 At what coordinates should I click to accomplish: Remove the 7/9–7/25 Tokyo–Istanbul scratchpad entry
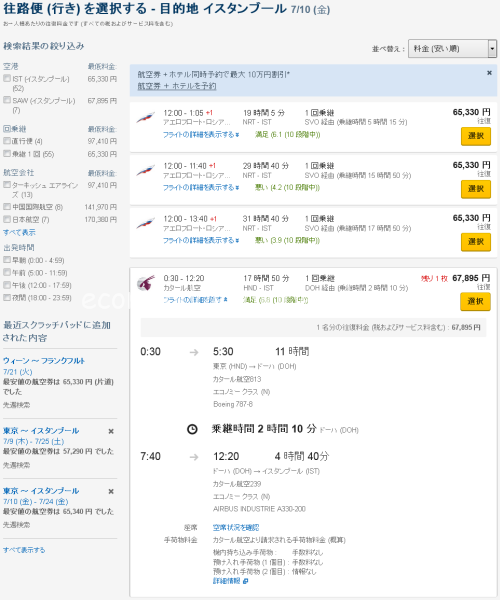pos(111,431)
